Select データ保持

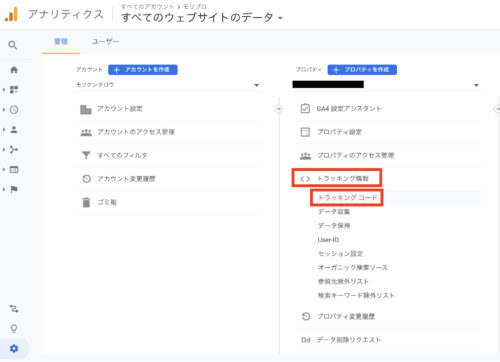(334, 226)
